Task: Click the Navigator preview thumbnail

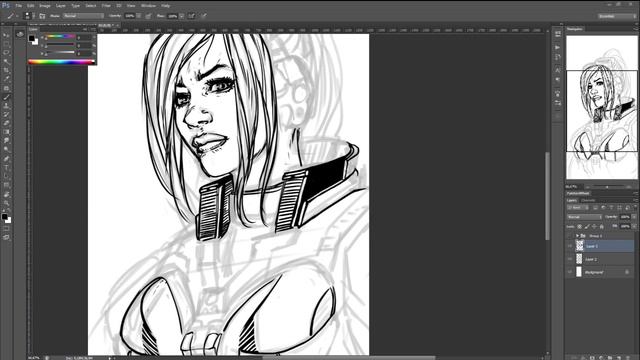Action: [x=602, y=107]
